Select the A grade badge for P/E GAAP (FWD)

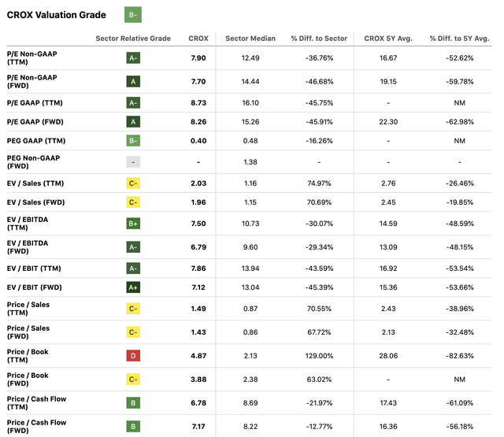coord(133,121)
